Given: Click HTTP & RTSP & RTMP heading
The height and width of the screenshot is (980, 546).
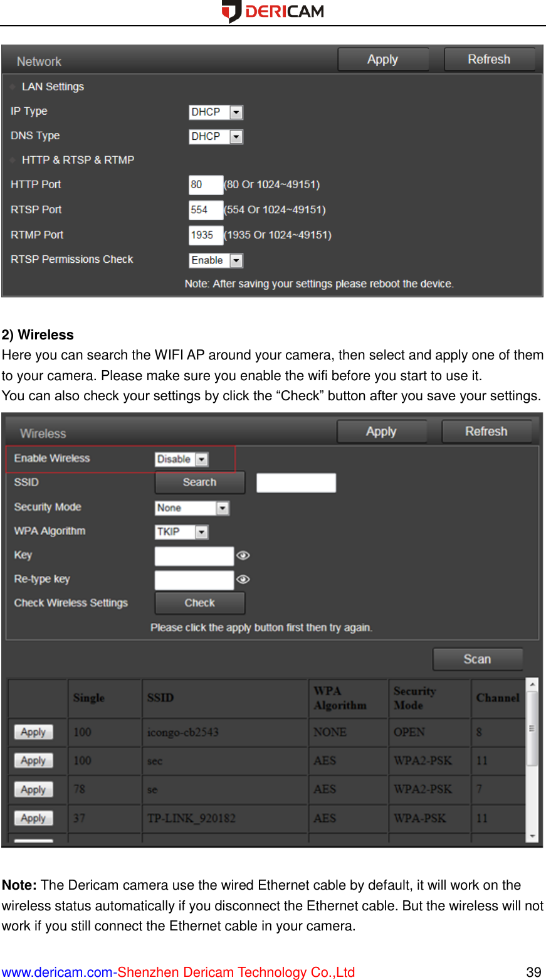Looking at the screenshot, I should coord(78,160).
